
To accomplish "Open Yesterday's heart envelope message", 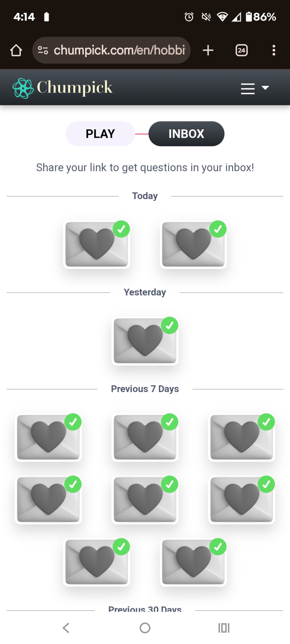I will click(145, 341).
